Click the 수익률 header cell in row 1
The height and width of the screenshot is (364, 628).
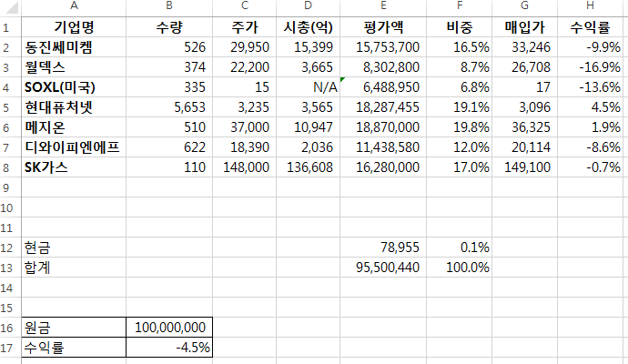coord(590,27)
